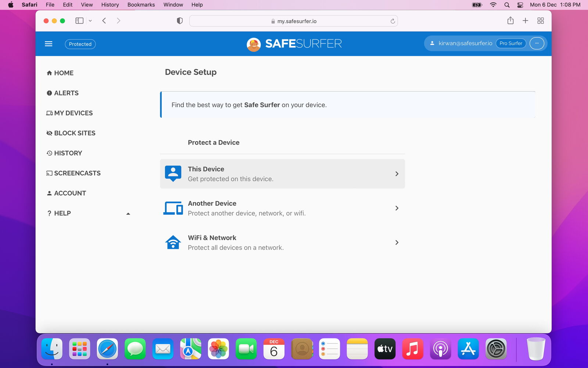This screenshot has height=368, width=588.
Task: Open Mail from the Dock
Action: (x=163, y=348)
